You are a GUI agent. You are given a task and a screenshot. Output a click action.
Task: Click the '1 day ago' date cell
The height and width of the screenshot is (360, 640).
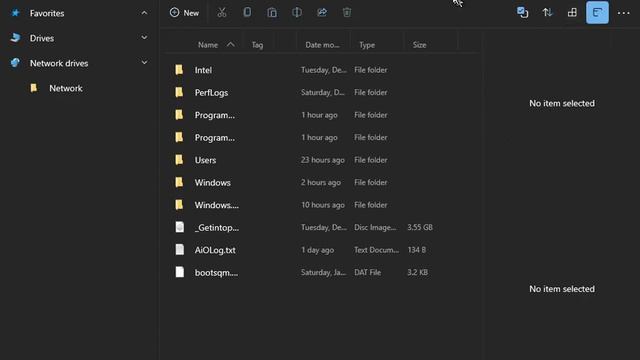point(317,250)
